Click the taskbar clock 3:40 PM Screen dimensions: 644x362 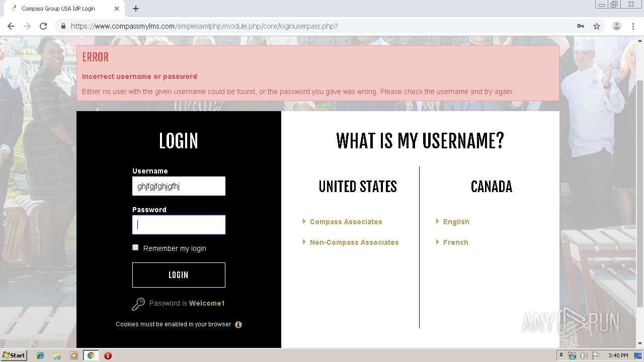[618, 355]
